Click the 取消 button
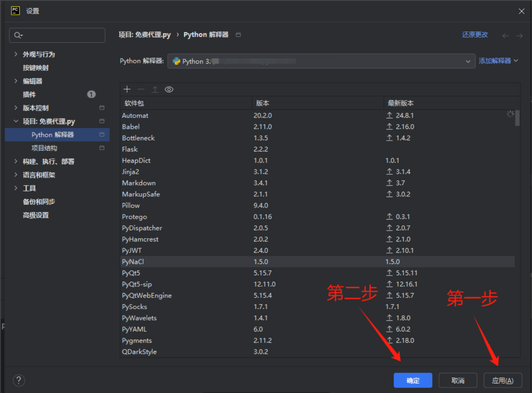This screenshot has height=393, width=532. [458, 380]
